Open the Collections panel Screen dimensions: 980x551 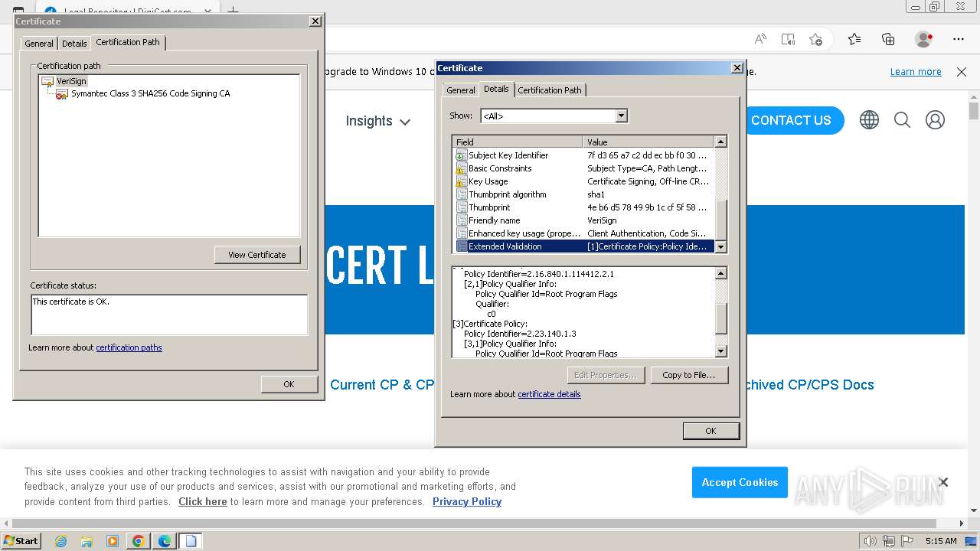[x=888, y=39]
